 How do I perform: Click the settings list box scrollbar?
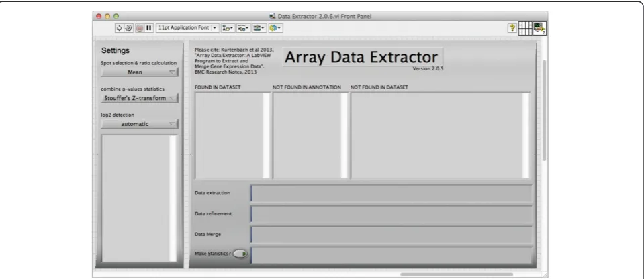173,198
